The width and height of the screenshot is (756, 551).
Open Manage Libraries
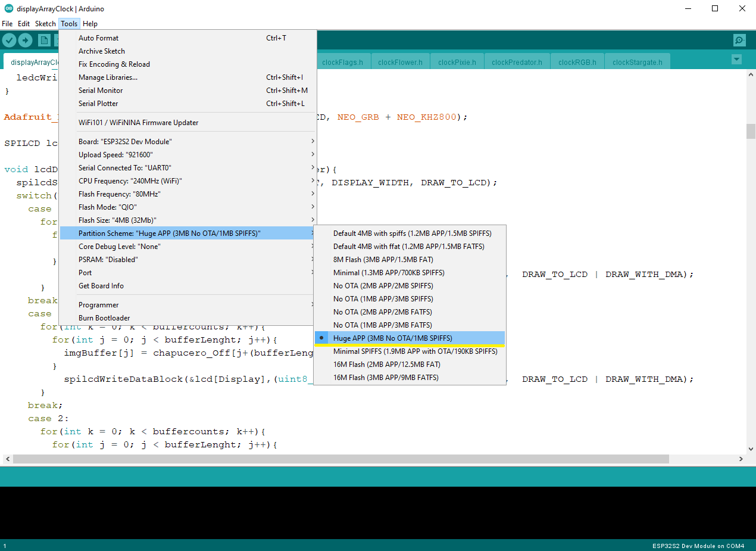tap(188, 77)
